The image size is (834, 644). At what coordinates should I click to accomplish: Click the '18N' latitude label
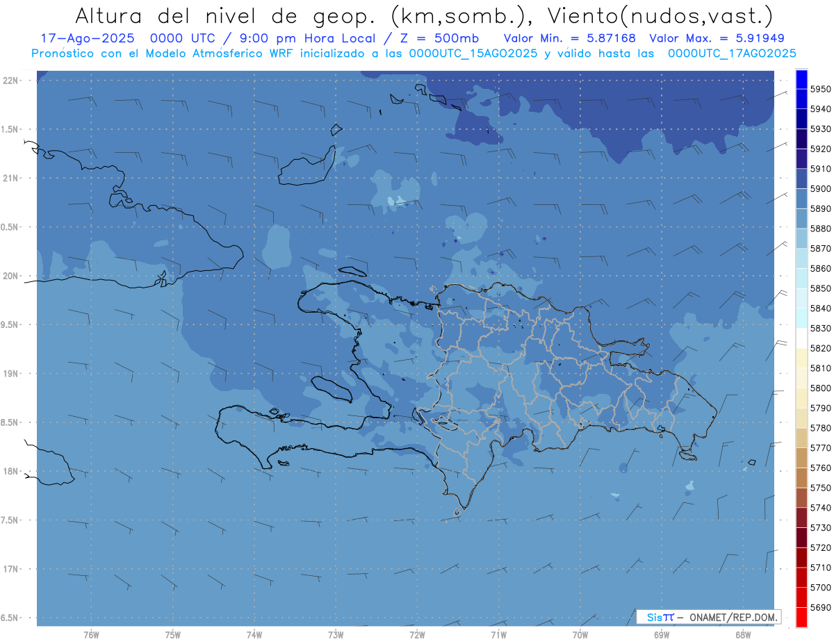[x=10, y=472]
